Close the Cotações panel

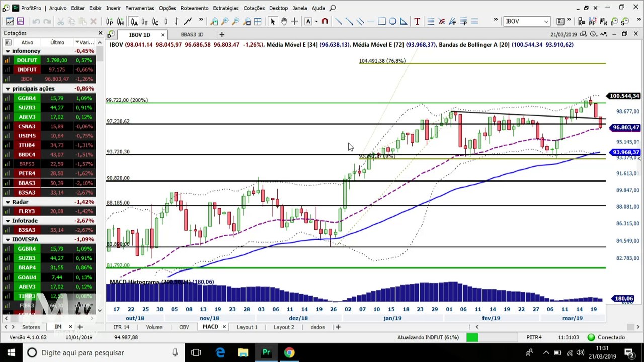pos(100,33)
